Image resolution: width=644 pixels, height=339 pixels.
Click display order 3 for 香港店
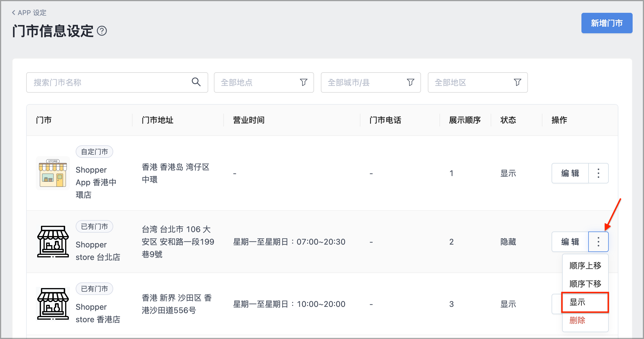[451, 304]
